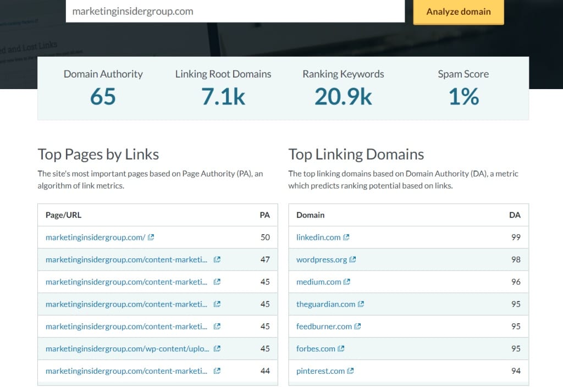Click external icon on wp-content/uplo... page row

217,349
